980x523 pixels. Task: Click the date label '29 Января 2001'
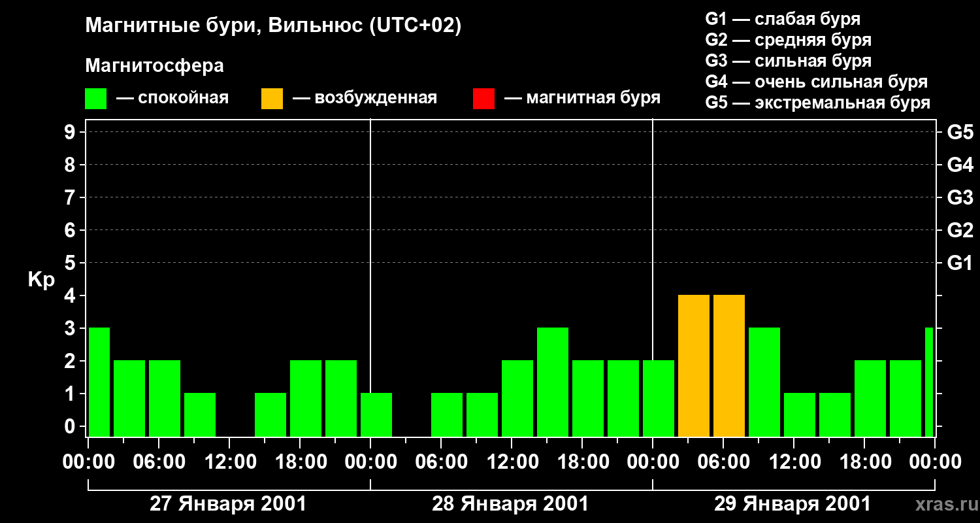click(792, 504)
